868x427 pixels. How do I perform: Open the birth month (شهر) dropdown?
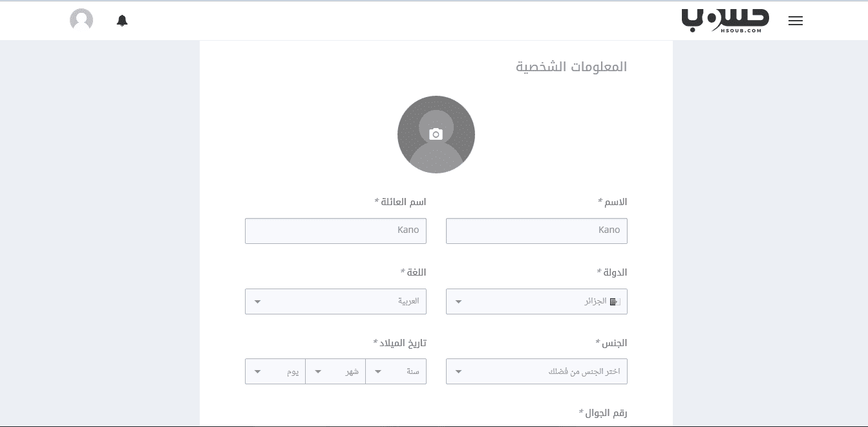(x=335, y=371)
